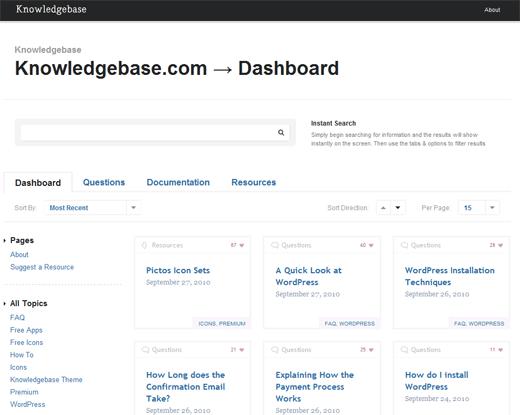The height and width of the screenshot is (415, 520).
Task: Click speech bubble icon on A Quick Look at WordPress card
Action: tap(275, 245)
